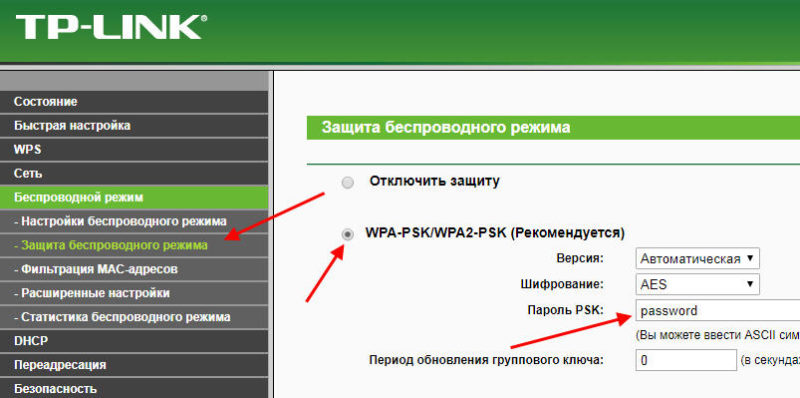This screenshot has height=398, width=800.
Task: Open Статистика беспроводного режима submenu
Action: (134, 317)
